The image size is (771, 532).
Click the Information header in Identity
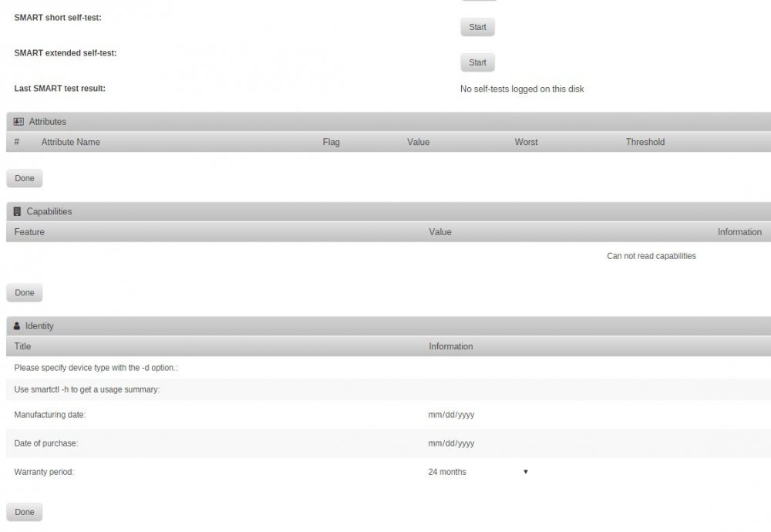[x=451, y=346]
